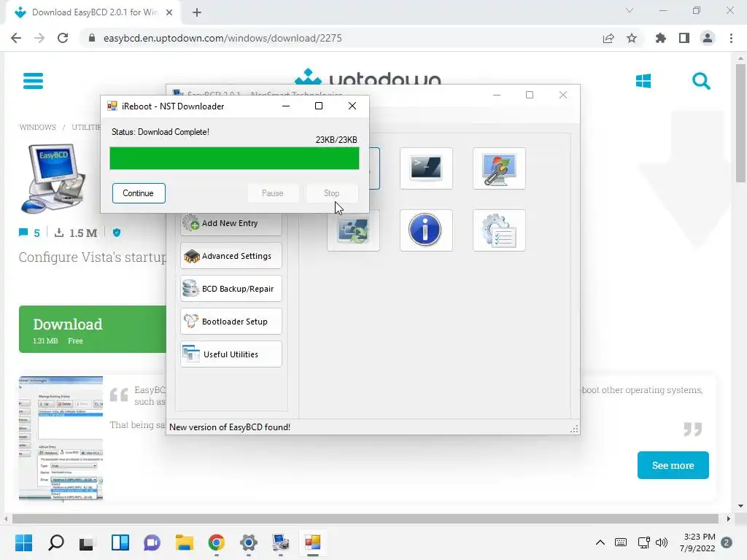Image resolution: width=747 pixels, height=560 pixels.
Task: Click the WINDOWS breadcrumb link
Action: click(x=38, y=127)
